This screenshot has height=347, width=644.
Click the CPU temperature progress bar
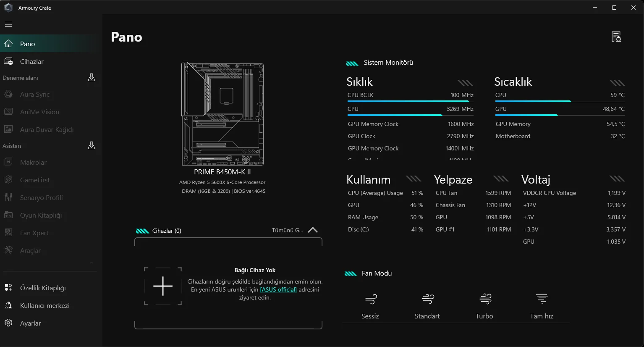(560, 101)
